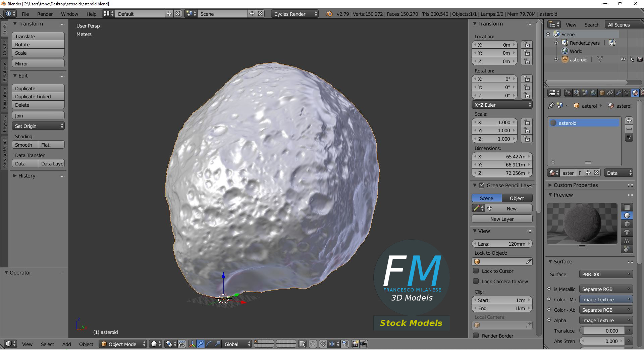Hide asteroid in viewport via eye icon
This screenshot has width=644, height=350.
point(623,59)
